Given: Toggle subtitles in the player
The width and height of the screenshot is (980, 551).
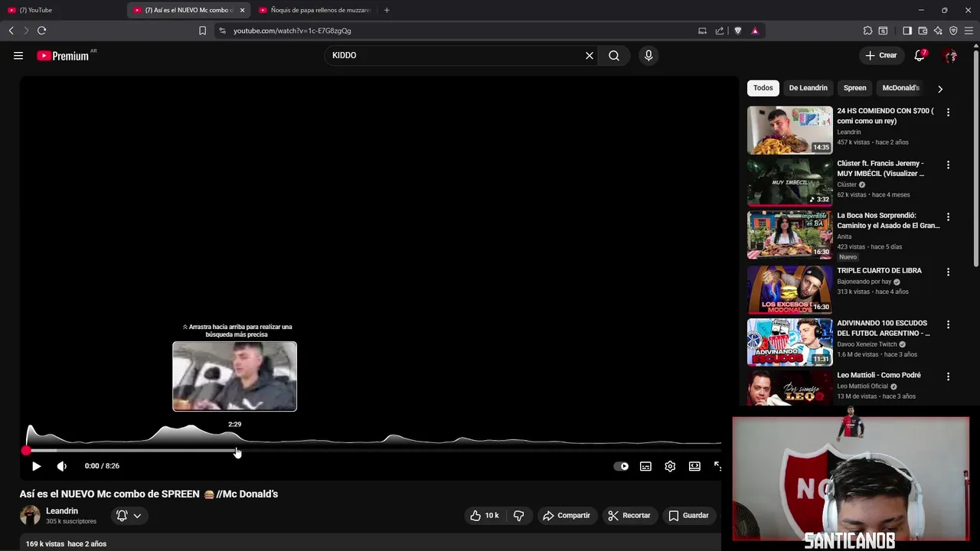Looking at the screenshot, I should pos(645,466).
